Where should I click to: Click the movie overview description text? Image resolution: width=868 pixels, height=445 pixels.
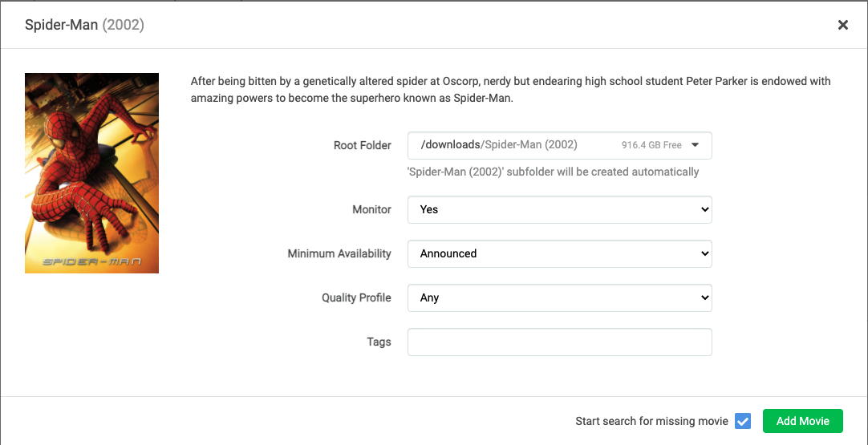510,90
